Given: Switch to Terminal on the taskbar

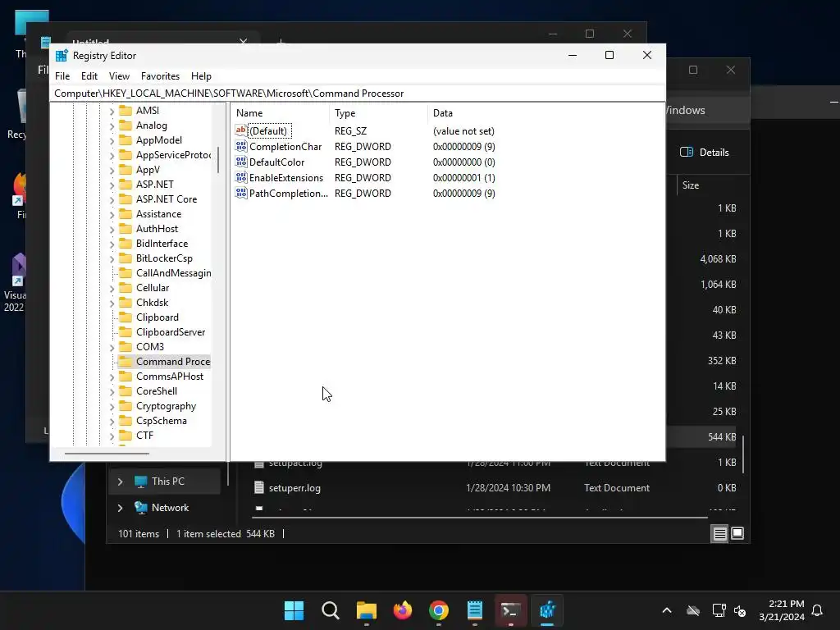Looking at the screenshot, I should click(x=510, y=610).
